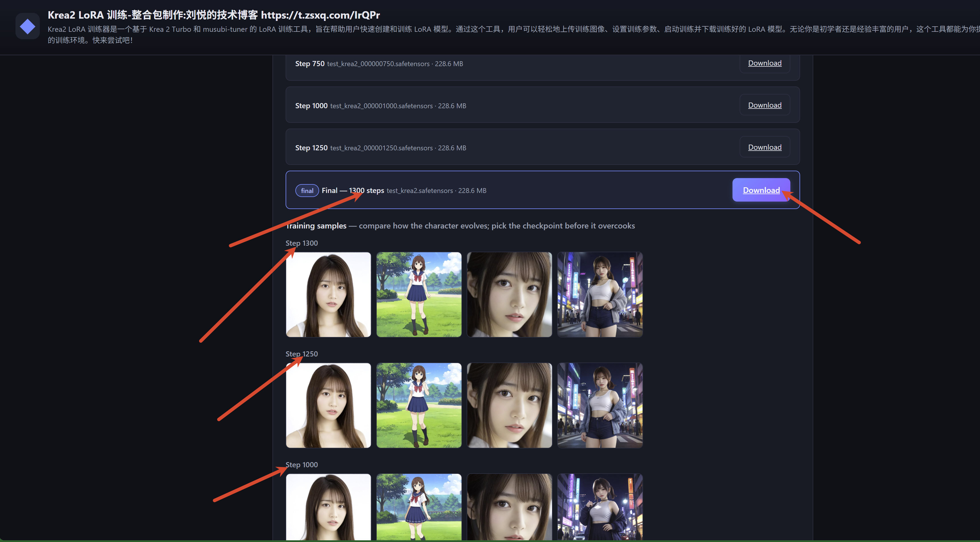Click the 'Step 750' checkpoint label

point(310,64)
